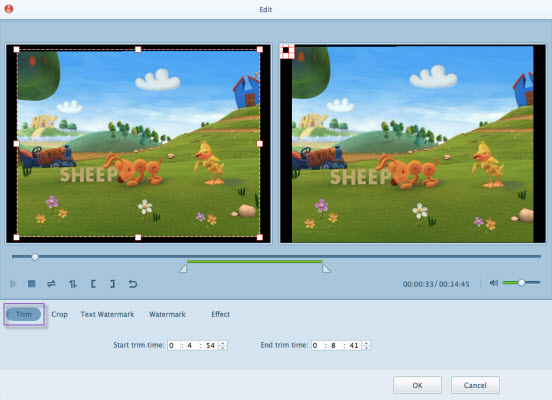Click bottom-right crop handle
552x400 pixels.
coord(260,238)
